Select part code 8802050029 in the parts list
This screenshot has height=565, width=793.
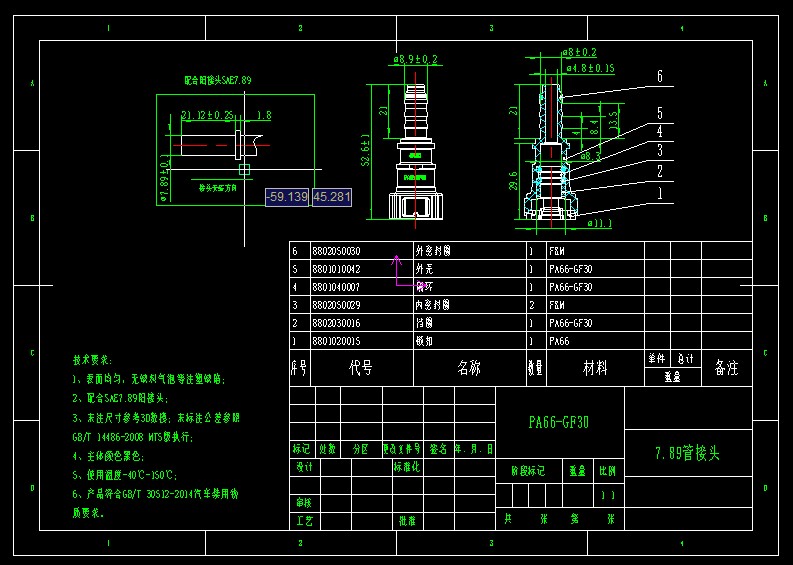click(336, 306)
